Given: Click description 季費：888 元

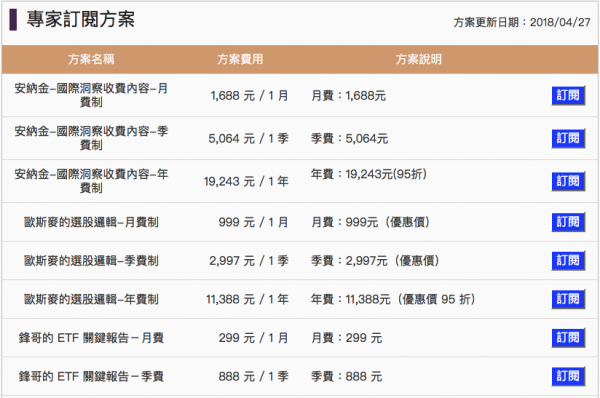Looking at the screenshot, I should point(346,377).
